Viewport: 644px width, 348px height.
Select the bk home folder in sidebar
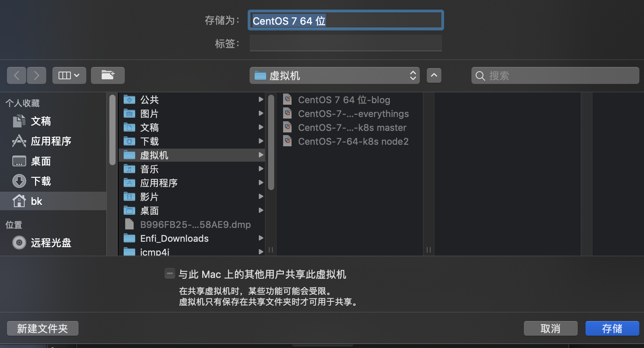click(x=53, y=201)
